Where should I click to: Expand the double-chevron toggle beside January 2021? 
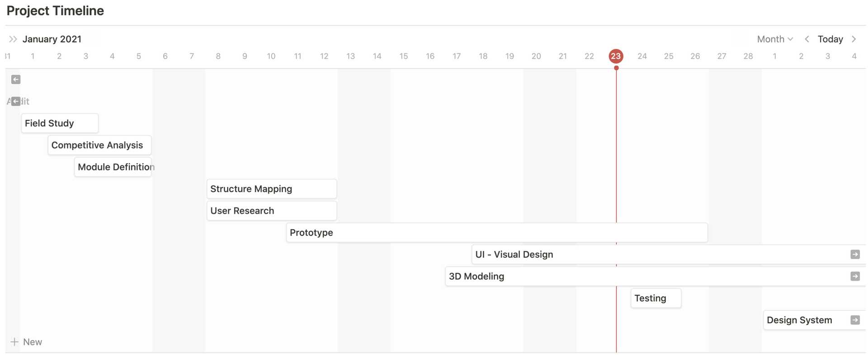pyautogui.click(x=13, y=39)
